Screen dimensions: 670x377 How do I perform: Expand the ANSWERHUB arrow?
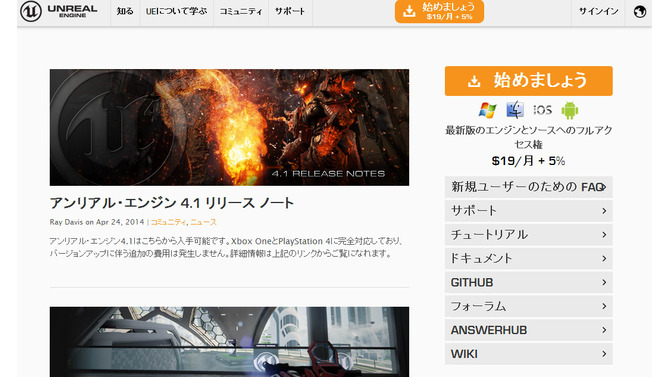(x=604, y=330)
